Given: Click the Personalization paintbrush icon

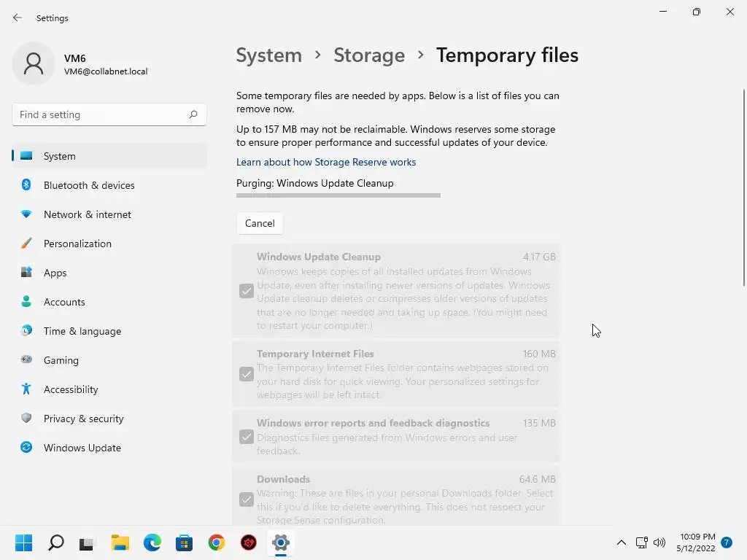Looking at the screenshot, I should tap(26, 244).
